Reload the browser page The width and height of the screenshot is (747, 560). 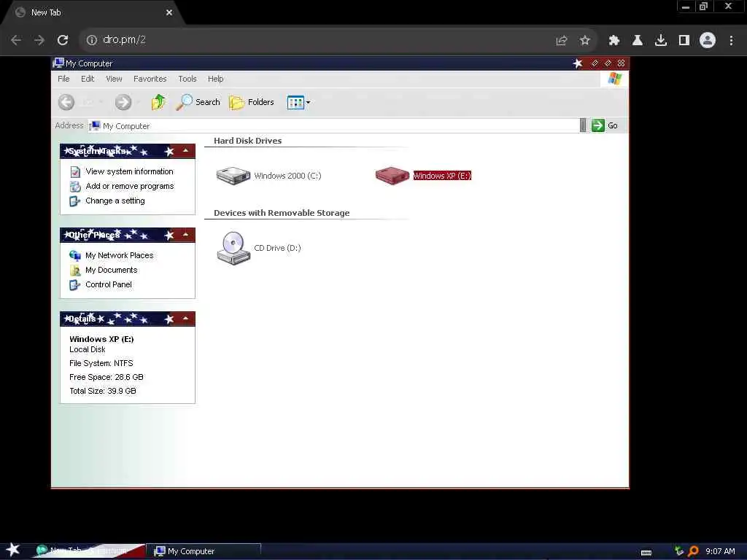(63, 40)
